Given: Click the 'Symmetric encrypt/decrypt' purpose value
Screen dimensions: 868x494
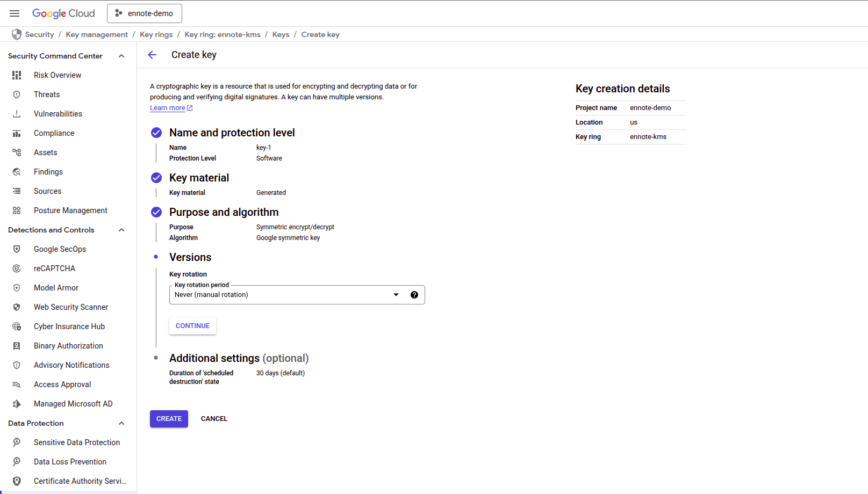Looking at the screenshot, I should coord(295,227).
